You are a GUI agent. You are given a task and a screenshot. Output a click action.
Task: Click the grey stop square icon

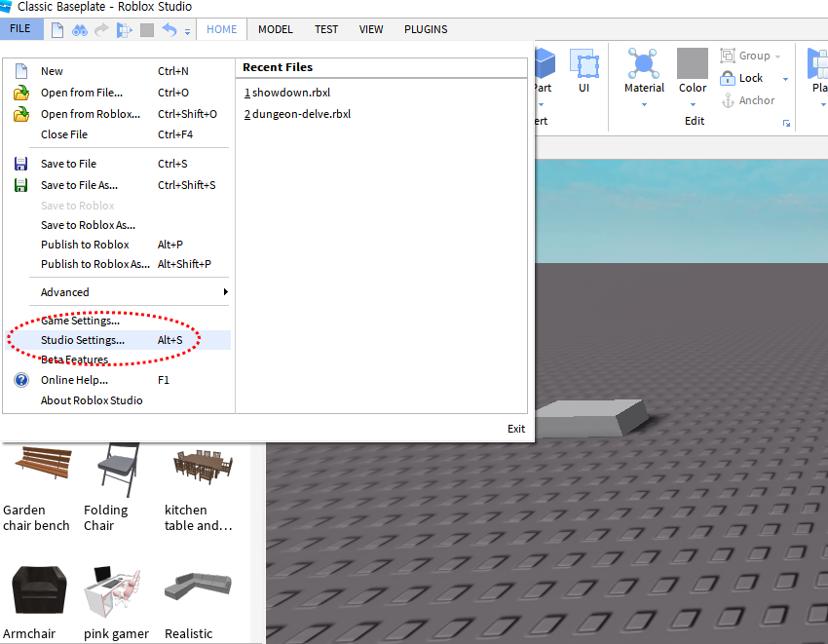(147, 30)
